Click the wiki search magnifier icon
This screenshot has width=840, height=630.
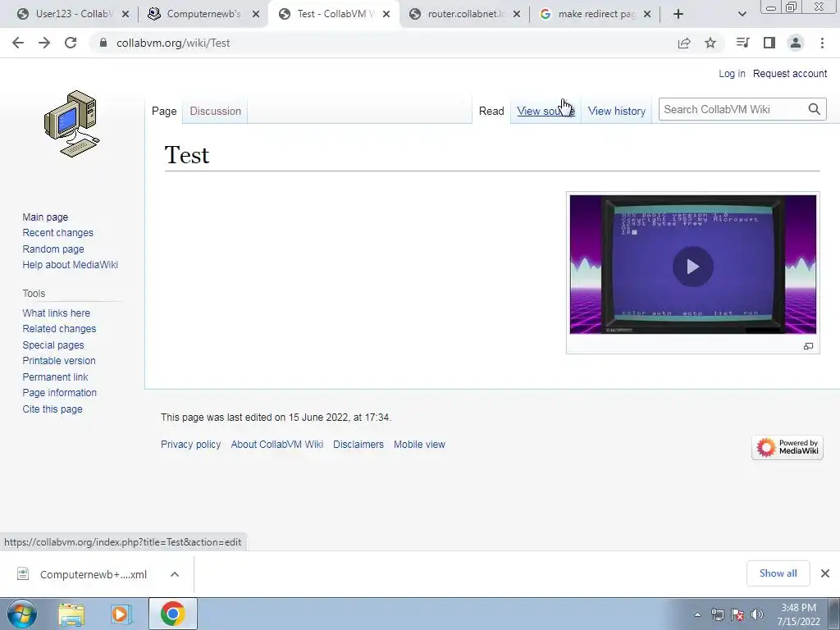pyautogui.click(x=815, y=109)
